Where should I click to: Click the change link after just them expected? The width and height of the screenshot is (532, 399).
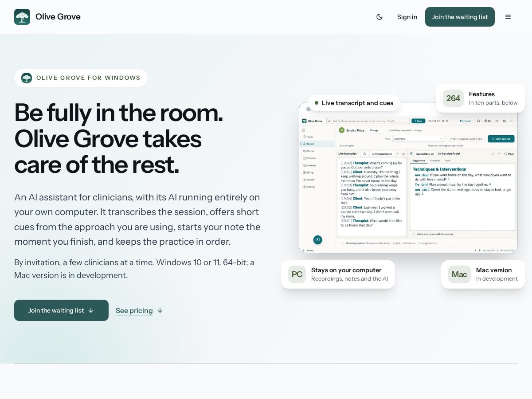[x=418, y=130]
